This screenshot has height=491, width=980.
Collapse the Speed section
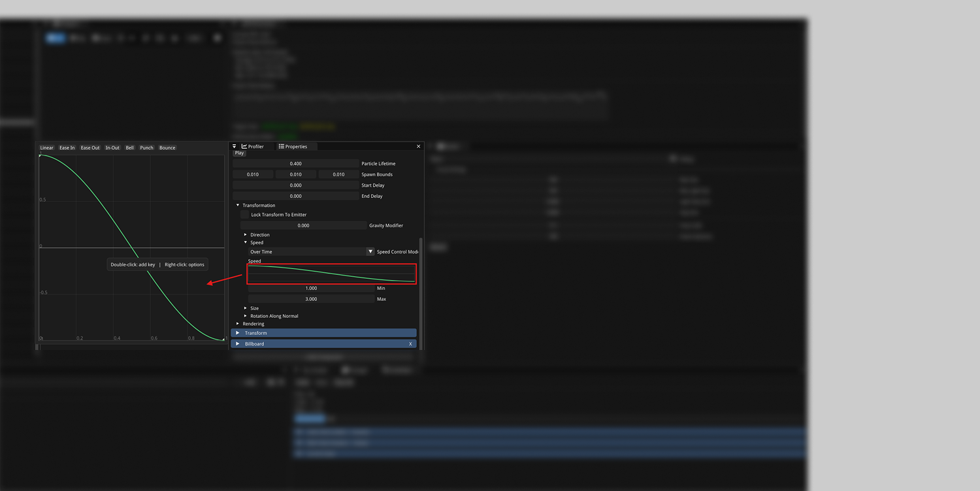(x=246, y=242)
